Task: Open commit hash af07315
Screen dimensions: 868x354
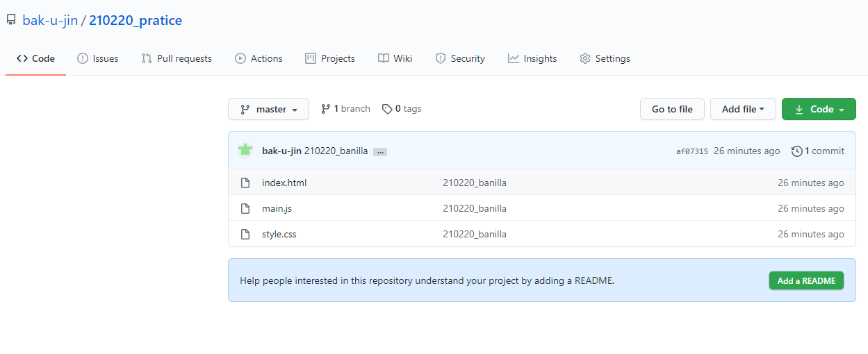Action: (692, 151)
